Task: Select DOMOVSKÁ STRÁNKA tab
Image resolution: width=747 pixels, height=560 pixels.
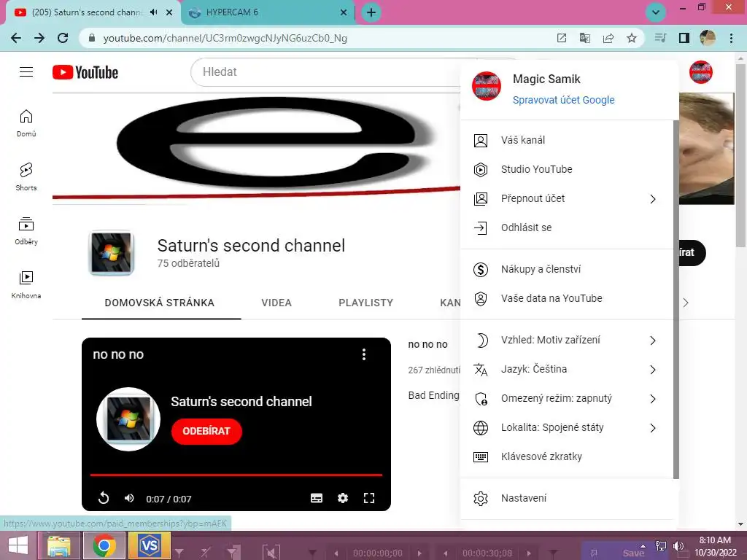Action: click(x=160, y=303)
